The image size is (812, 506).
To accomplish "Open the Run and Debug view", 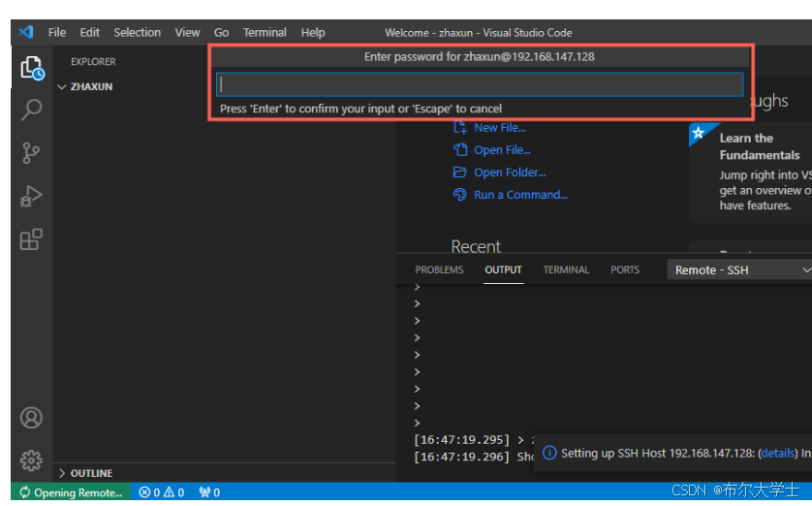I will [31, 196].
